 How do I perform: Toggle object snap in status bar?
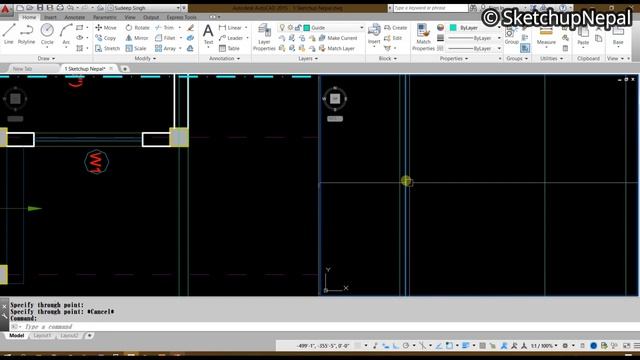(449, 346)
